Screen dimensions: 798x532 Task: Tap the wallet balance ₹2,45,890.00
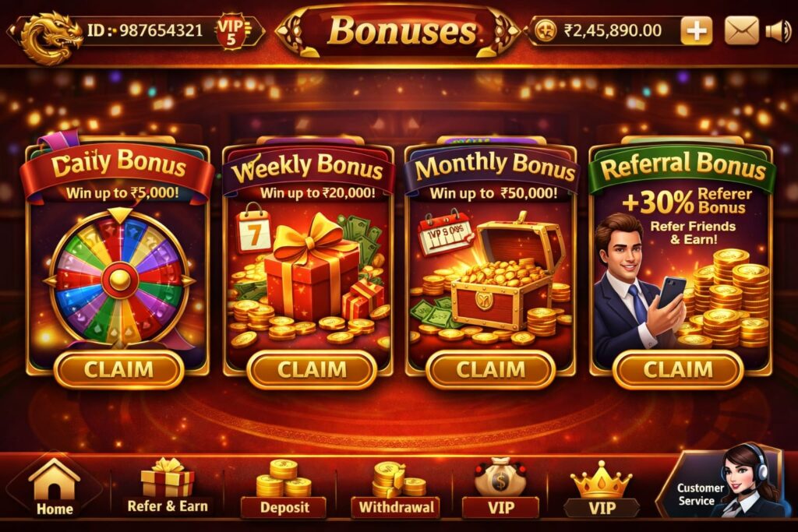click(613, 30)
